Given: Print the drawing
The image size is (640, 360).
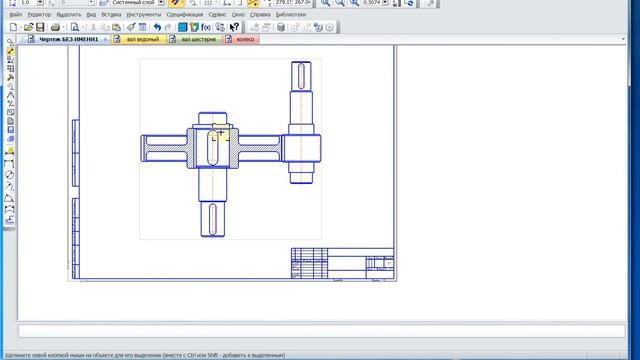Looking at the screenshot, I should pyautogui.click(x=55, y=27).
